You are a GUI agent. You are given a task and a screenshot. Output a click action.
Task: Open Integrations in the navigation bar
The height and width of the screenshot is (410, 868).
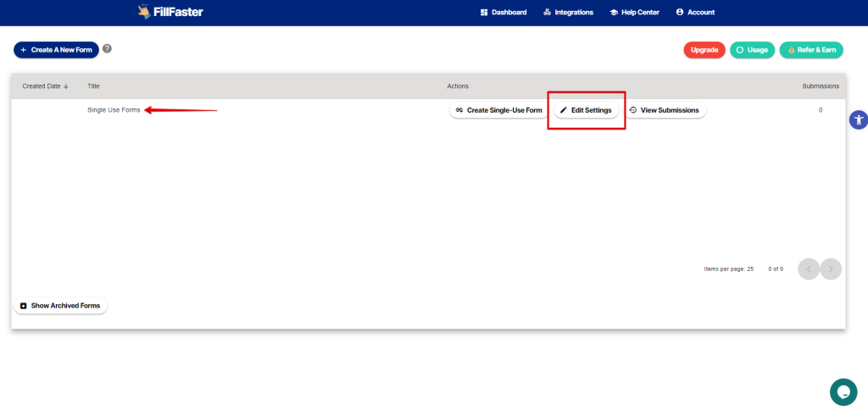568,13
